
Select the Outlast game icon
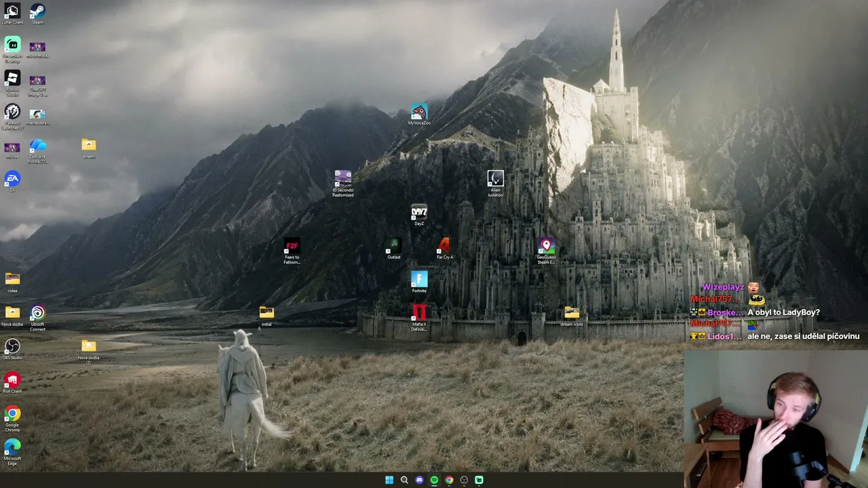click(x=393, y=248)
